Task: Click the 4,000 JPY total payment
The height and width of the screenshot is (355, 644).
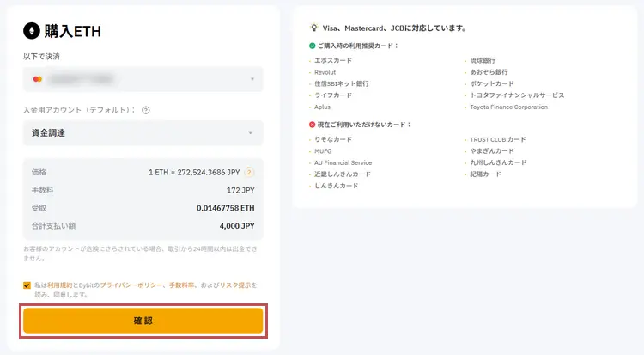Action: (x=237, y=226)
